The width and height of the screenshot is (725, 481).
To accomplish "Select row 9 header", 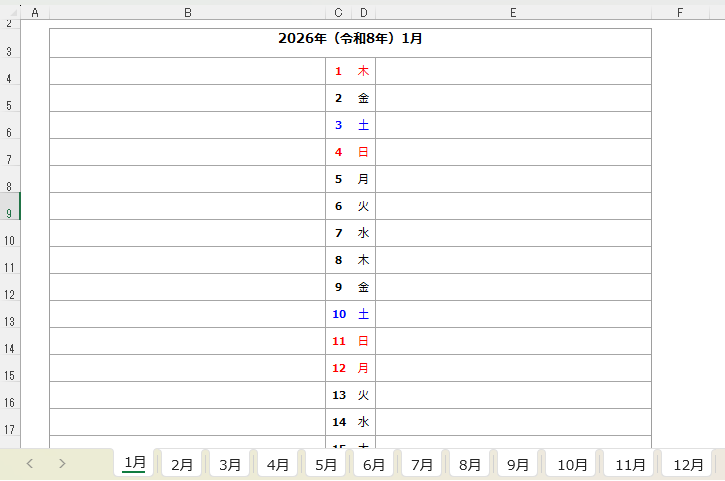I will pyautogui.click(x=9, y=213).
